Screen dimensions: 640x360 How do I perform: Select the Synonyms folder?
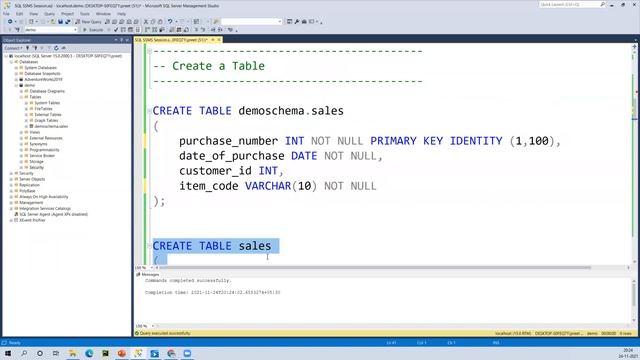38,144
